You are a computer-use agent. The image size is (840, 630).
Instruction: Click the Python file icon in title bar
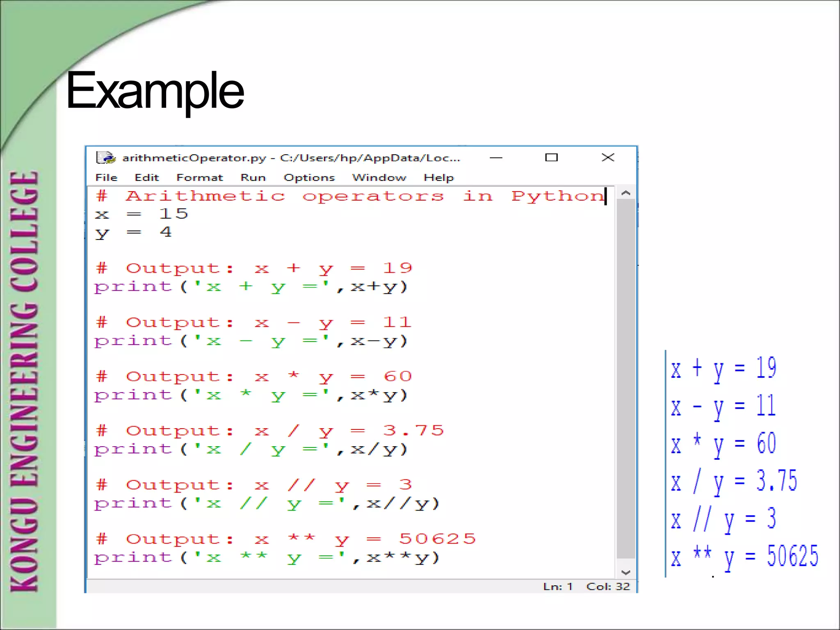click(x=105, y=157)
